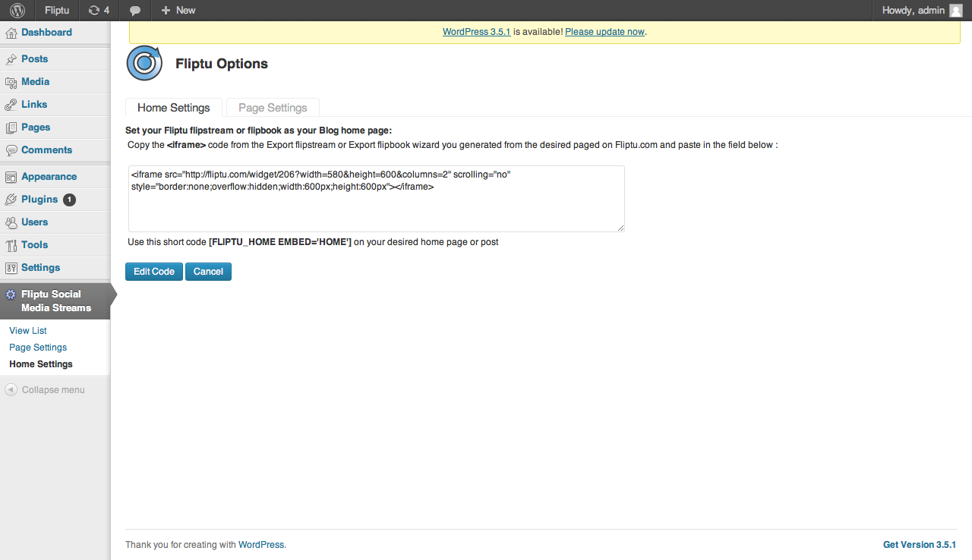Click the Collapse menu arrow icon

11,390
